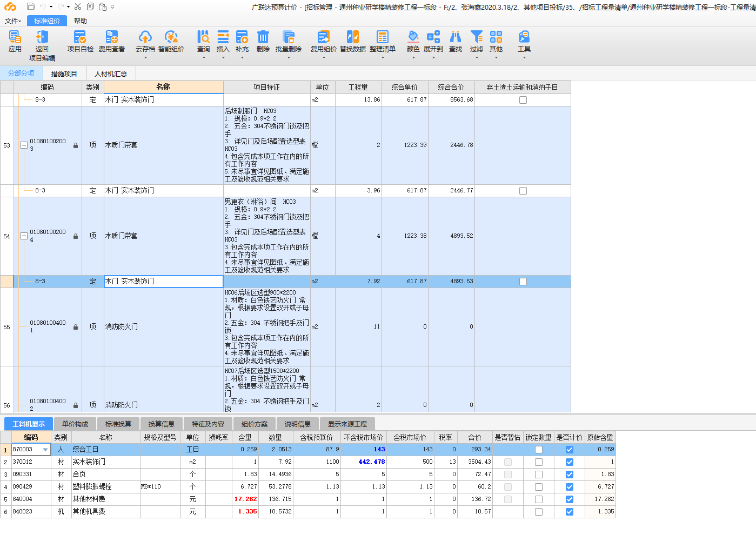Click the 云存档 cloud archive icon
The image size is (756, 541).
click(x=145, y=37)
